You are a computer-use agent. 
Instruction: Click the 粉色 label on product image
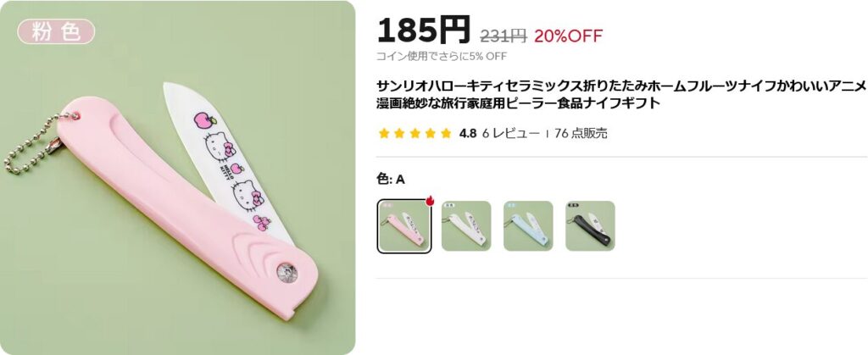[x=57, y=31]
